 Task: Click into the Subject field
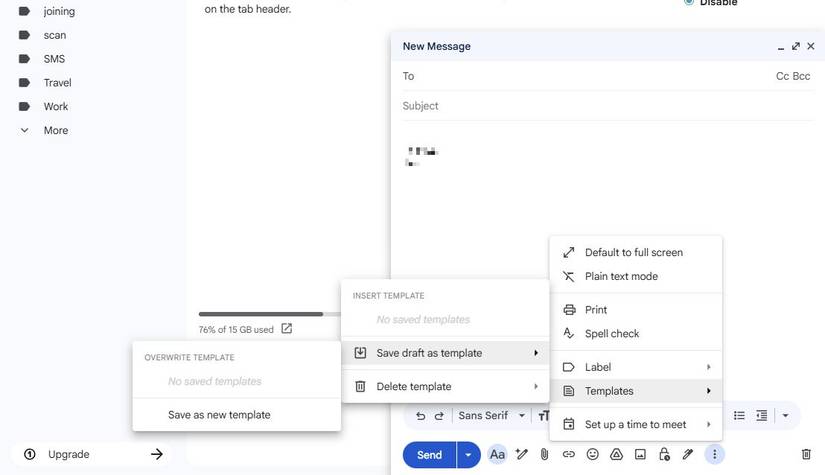[600, 106]
